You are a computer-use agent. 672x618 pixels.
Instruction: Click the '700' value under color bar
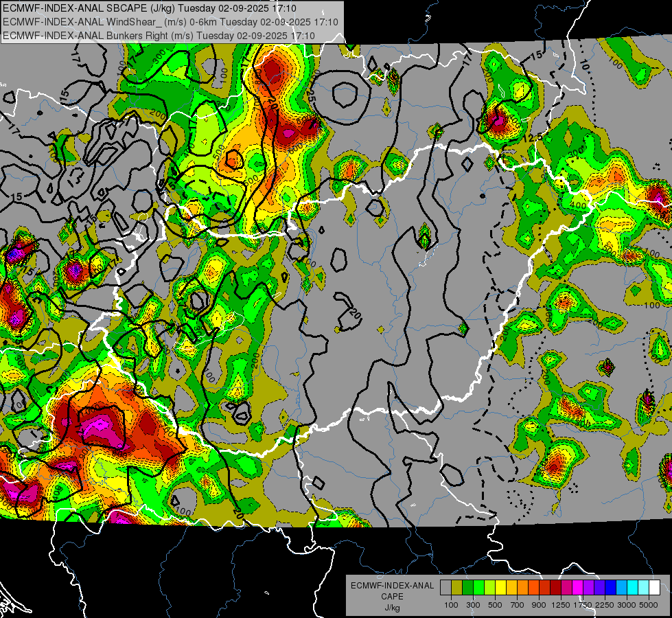[518, 605]
